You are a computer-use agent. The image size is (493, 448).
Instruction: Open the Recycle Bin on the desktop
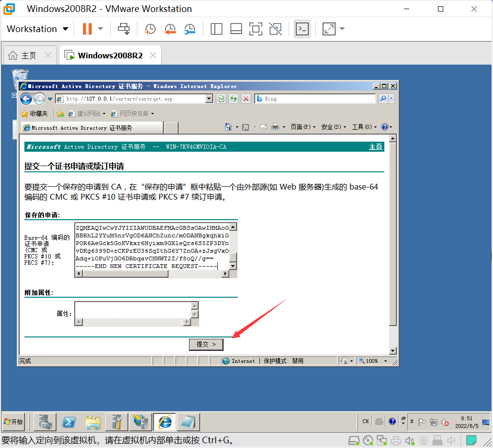click(x=20, y=79)
